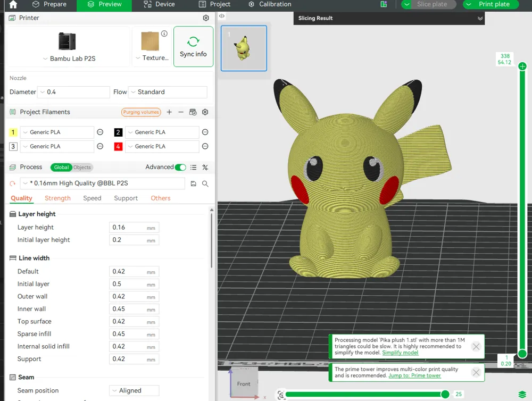The image size is (532, 401).
Task: Open nozzle Diameter dropdown
Action: [73, 92]
